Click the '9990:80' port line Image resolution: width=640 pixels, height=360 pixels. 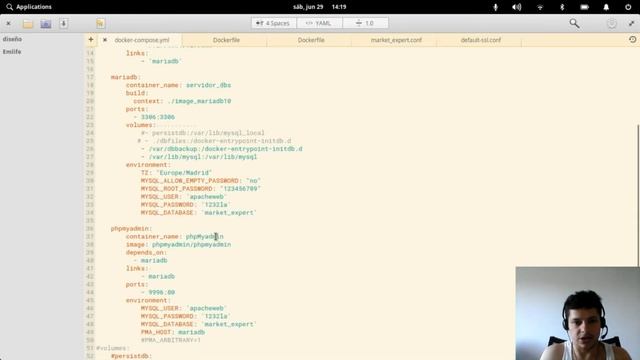158,293
